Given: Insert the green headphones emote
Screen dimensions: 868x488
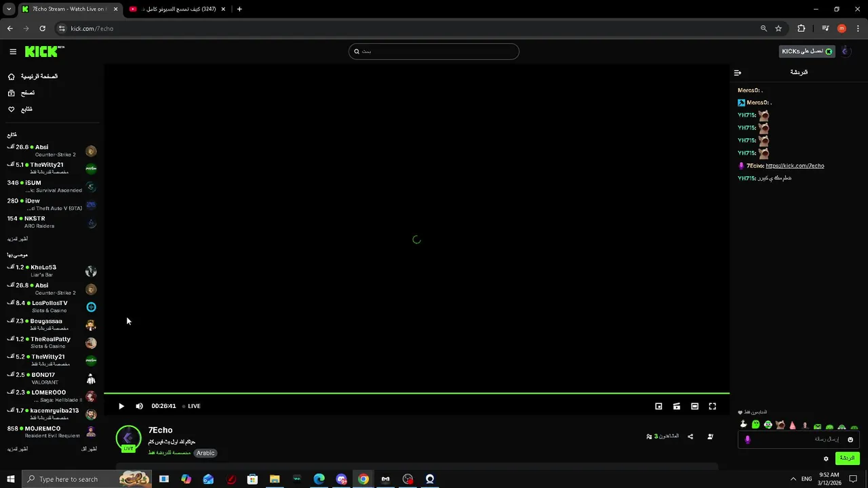Looking at the screenshot, I should (x=768, y=425).
